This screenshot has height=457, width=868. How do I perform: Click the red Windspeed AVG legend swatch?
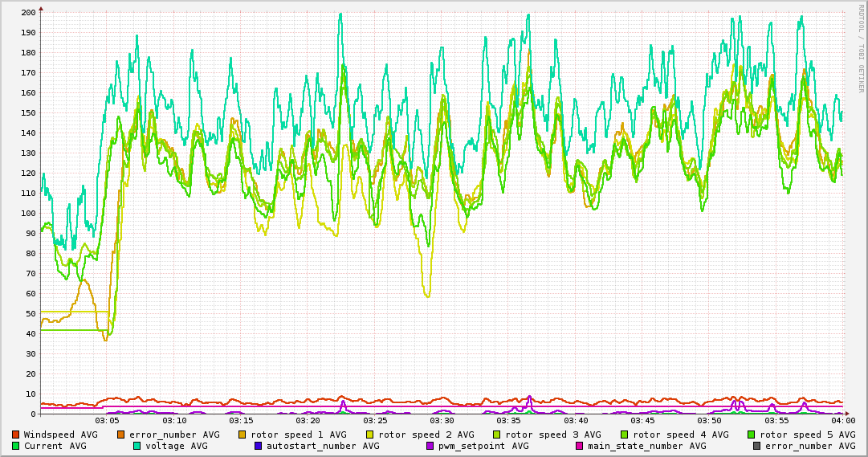(15, 435)
